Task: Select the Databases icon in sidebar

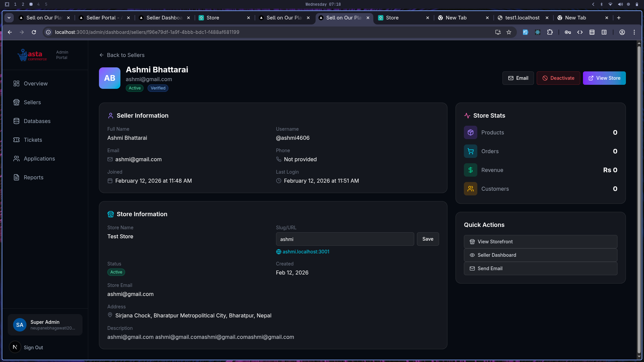Action: [17, 121]
